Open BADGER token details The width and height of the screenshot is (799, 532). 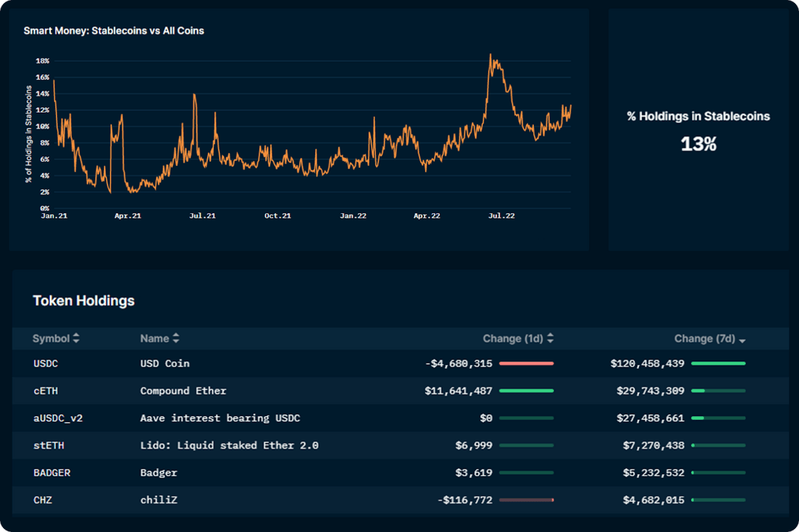tap(52, 473)
